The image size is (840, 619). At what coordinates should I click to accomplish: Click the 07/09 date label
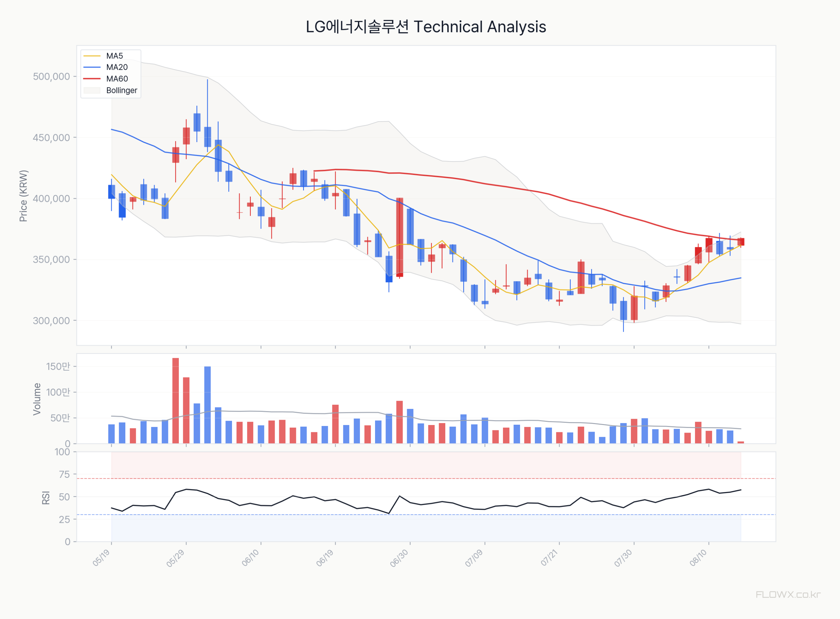pyautogui.click(x=474, y=558)
